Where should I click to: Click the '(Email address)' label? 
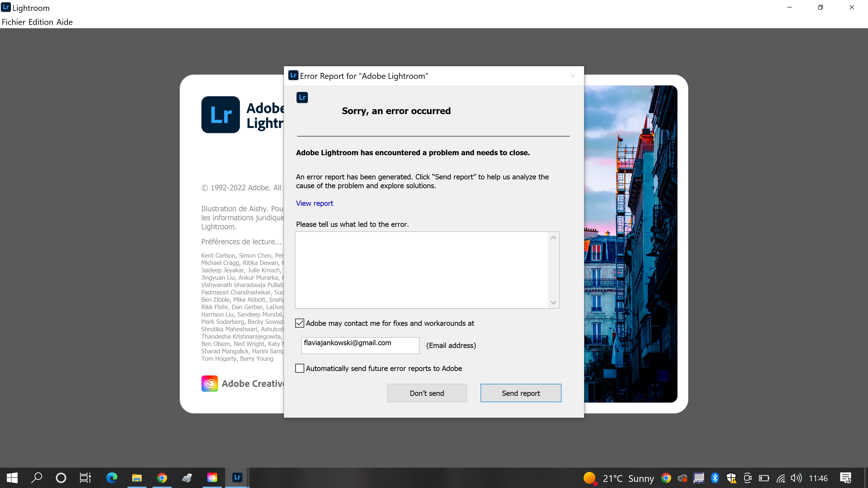[451, 345]
